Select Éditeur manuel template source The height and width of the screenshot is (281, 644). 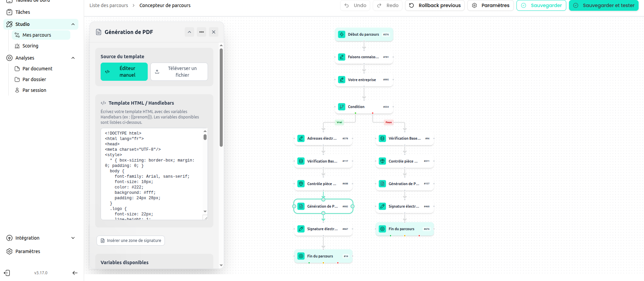tap(124, 72)
